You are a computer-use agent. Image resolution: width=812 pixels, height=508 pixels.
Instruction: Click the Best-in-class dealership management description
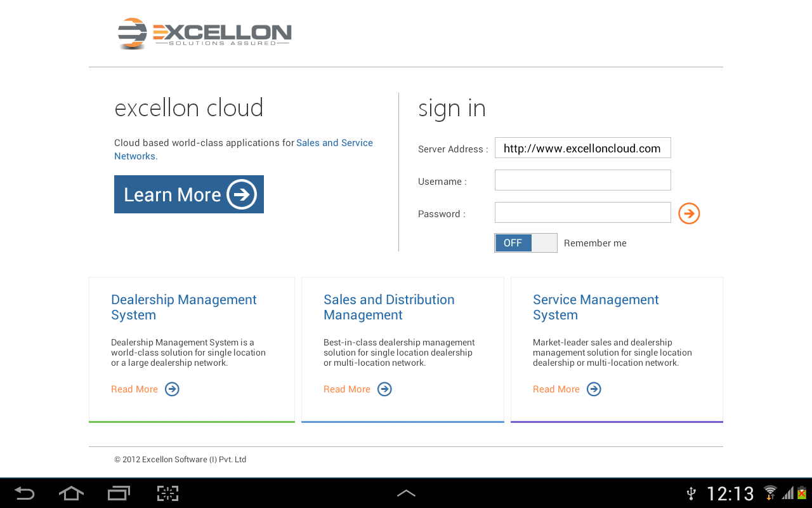tap(399, 352)
